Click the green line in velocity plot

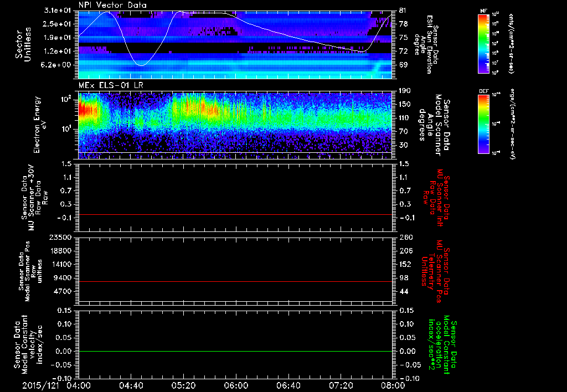235,351
